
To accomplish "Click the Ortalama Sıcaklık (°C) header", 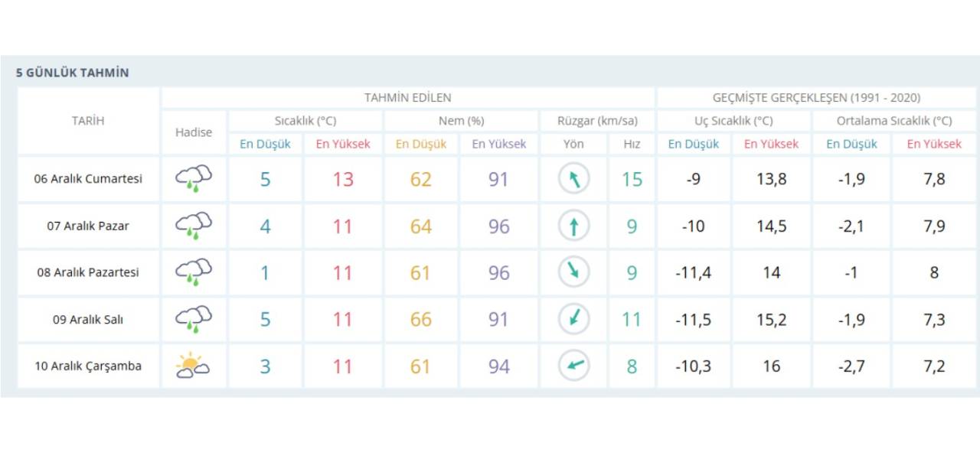I will pyautogui.click(x=894, y=121).
